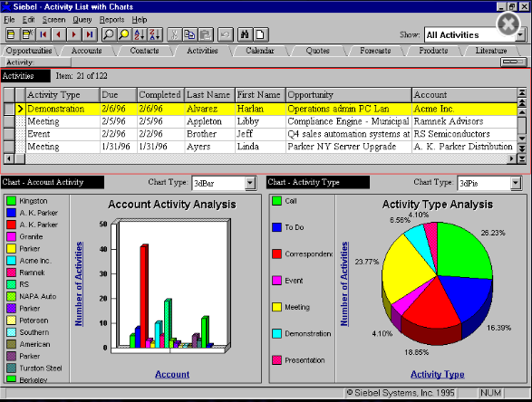Image resolution: width=532 pixels, height=402 pixels.
Task: Click the Opportunity column header
Action: click(348, 95)
